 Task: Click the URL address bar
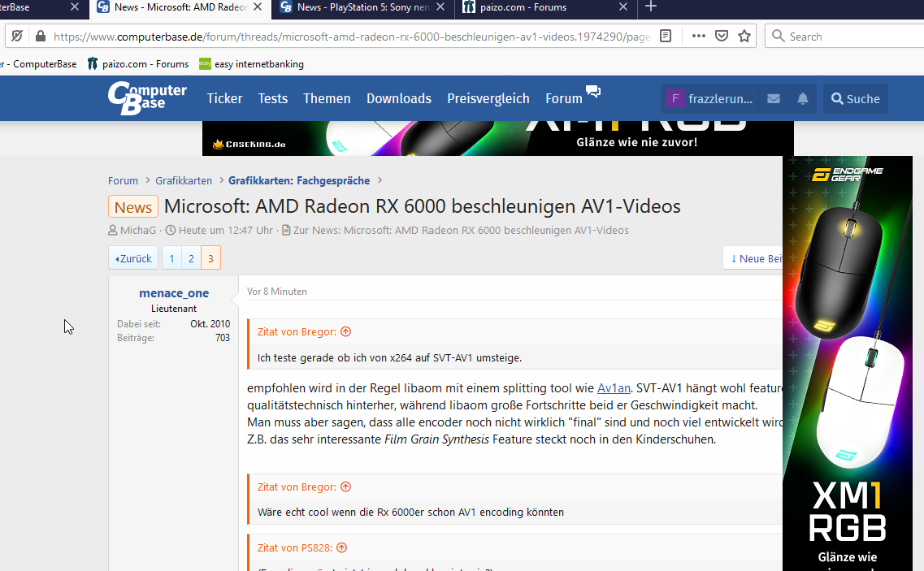coord(350,36)
